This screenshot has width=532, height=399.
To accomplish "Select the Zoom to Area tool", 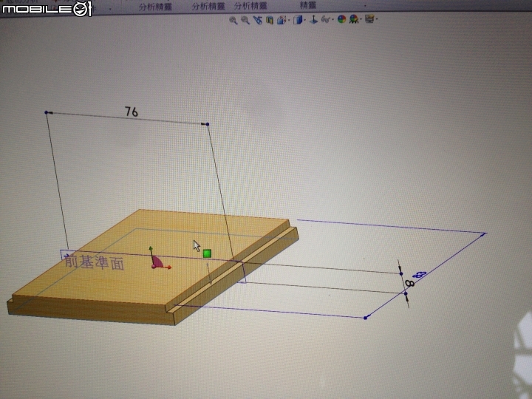I will pos(245,21).
